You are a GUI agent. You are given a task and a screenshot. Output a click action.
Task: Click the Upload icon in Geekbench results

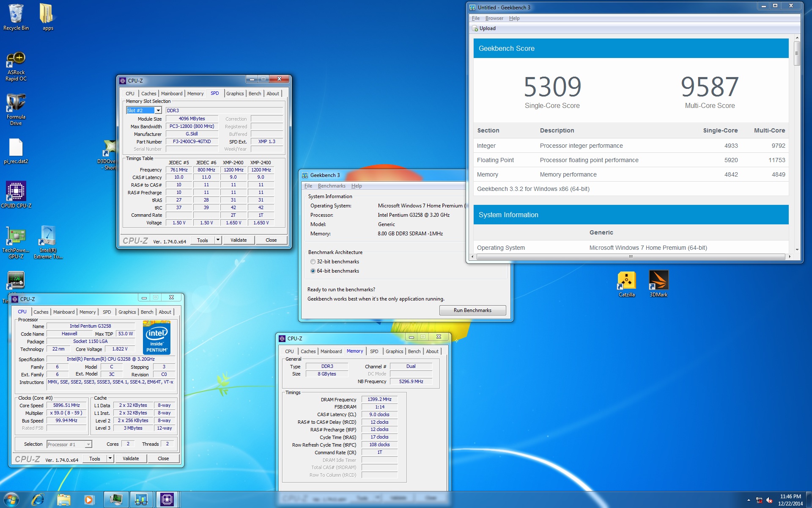coord(475,28)
